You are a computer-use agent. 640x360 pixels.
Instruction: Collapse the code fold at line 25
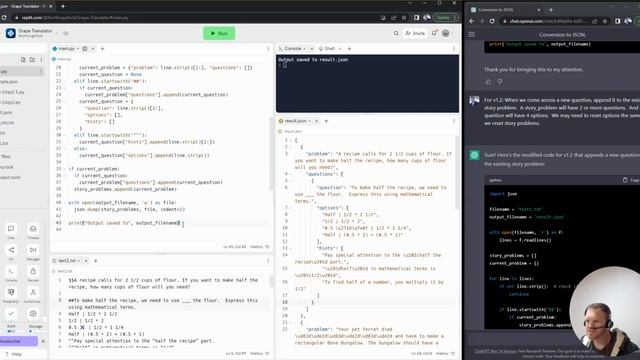(65, 101)
